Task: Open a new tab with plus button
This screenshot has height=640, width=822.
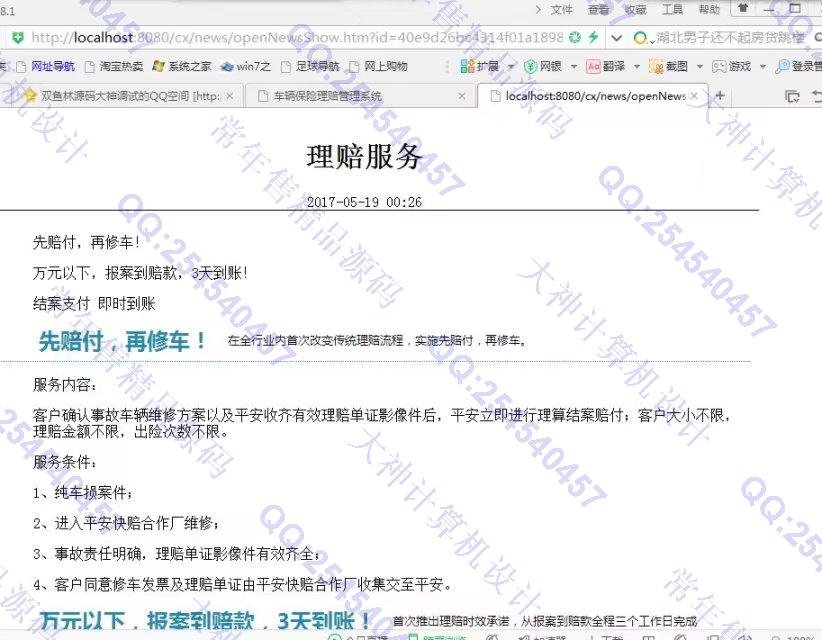Action: coord(720,95)
